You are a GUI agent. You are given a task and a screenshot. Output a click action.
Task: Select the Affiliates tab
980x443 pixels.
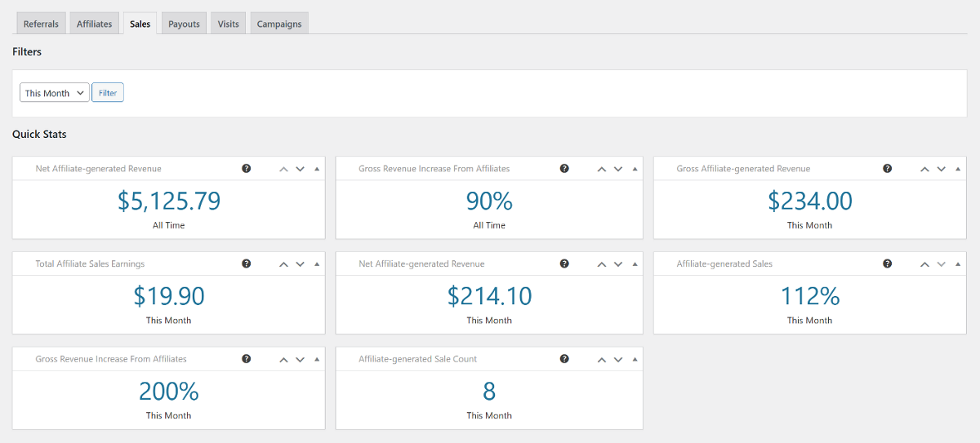(x=94, y=24)
